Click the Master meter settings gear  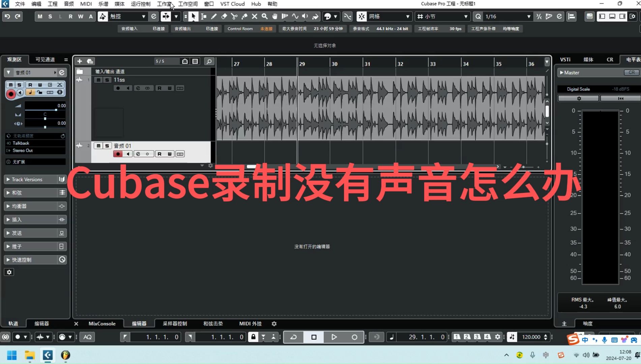[x=579, y=98]
